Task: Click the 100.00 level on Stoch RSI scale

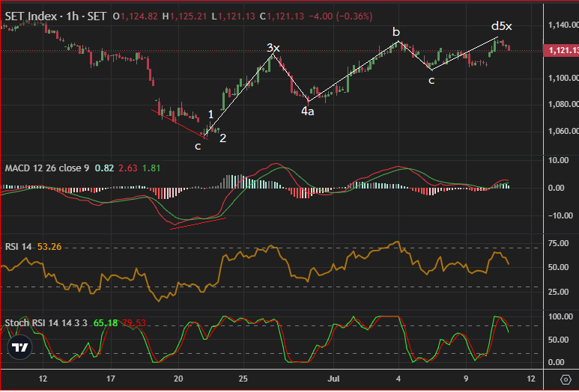Action: point(560,316)
